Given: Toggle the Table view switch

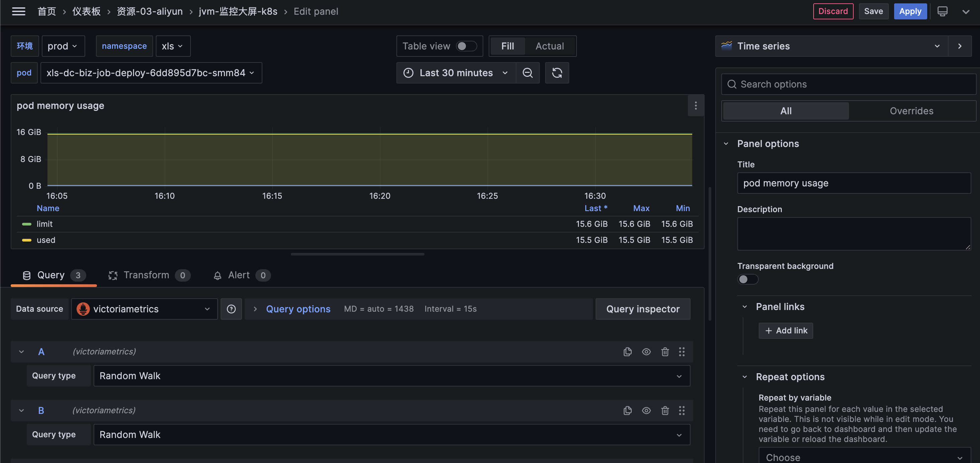Looking at the screenshot, I should click(x=466, y=46).
